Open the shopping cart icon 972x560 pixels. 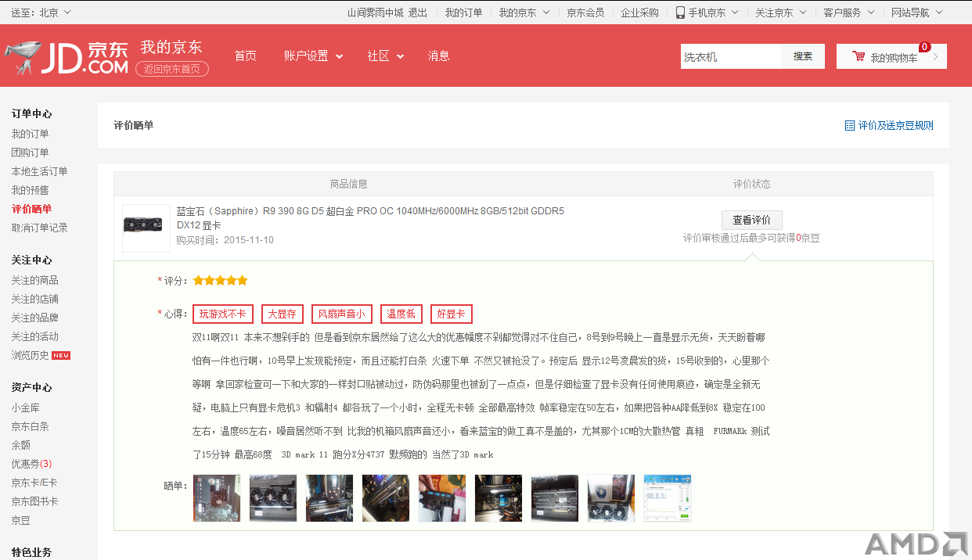point(859,57)
